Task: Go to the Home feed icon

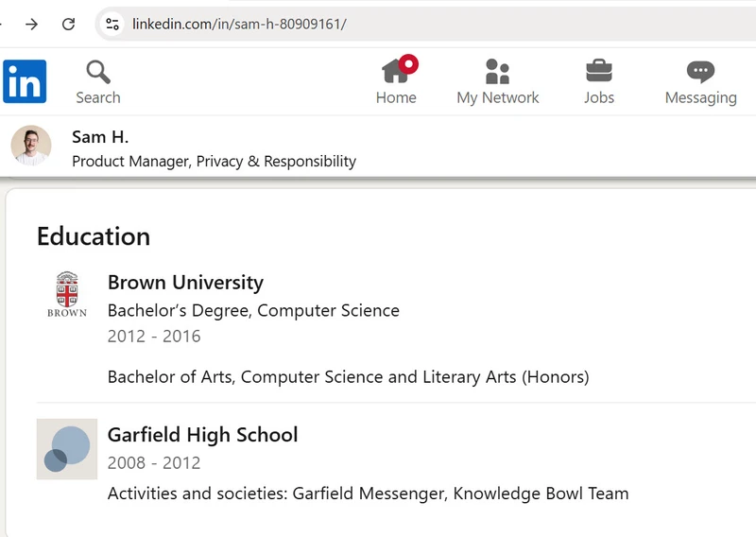Action: click(396, 72)
